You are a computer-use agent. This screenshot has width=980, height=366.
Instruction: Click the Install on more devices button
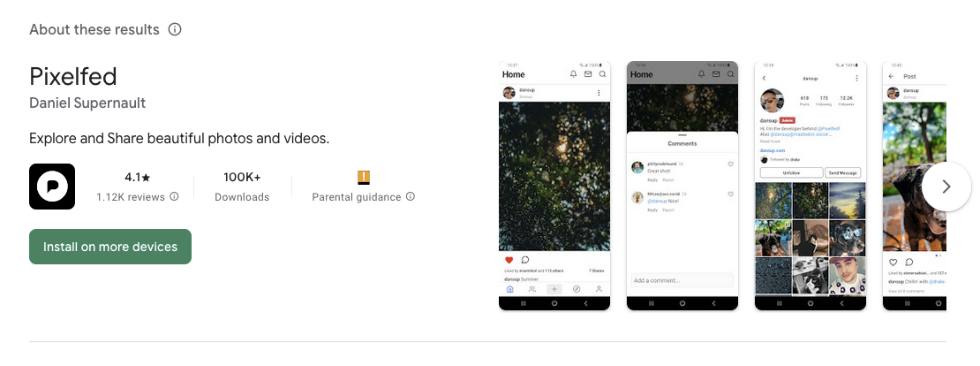point(110,247)
